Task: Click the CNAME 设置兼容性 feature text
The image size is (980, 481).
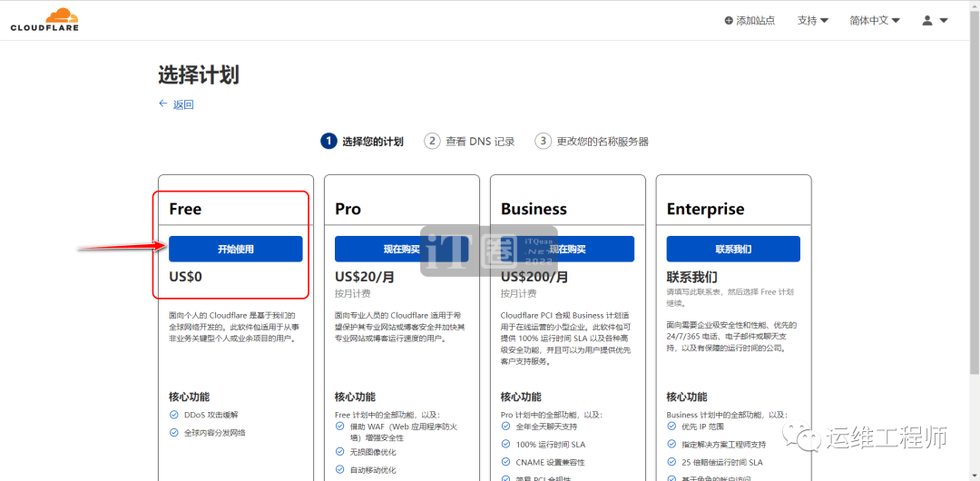Action: (551, 462)
